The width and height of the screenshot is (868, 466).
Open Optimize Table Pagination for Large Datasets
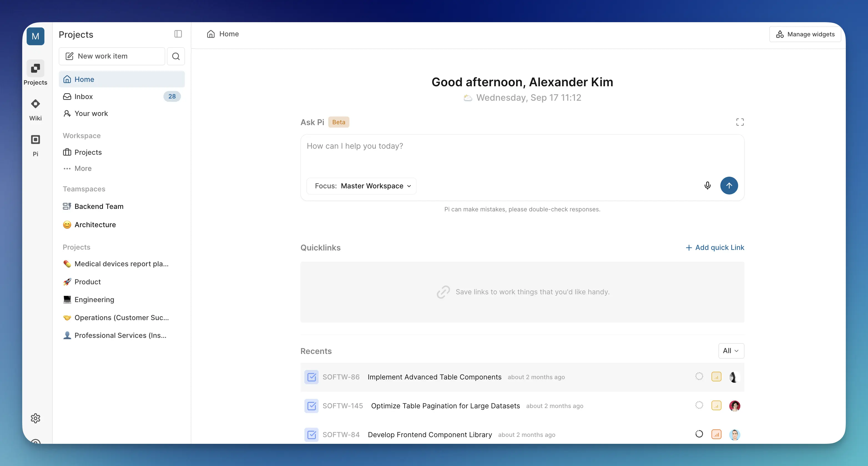point(445,406)
